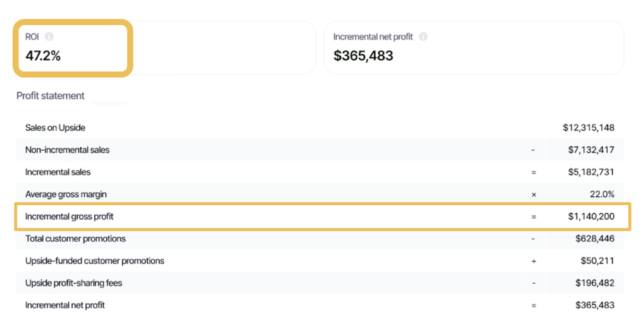Image resolution: width=644 pixels, height=330 pixels.
Task: Select the Upside profit-sharing fees label
Action: pyautogui.click(x=73, y=283)
